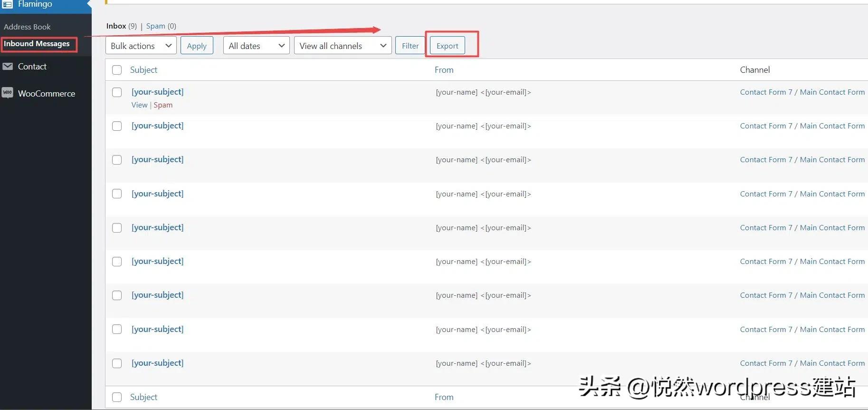This screenshot has width=868, height=410.
Task: Click the Contact envelope icon
Action: pos(8,67)
